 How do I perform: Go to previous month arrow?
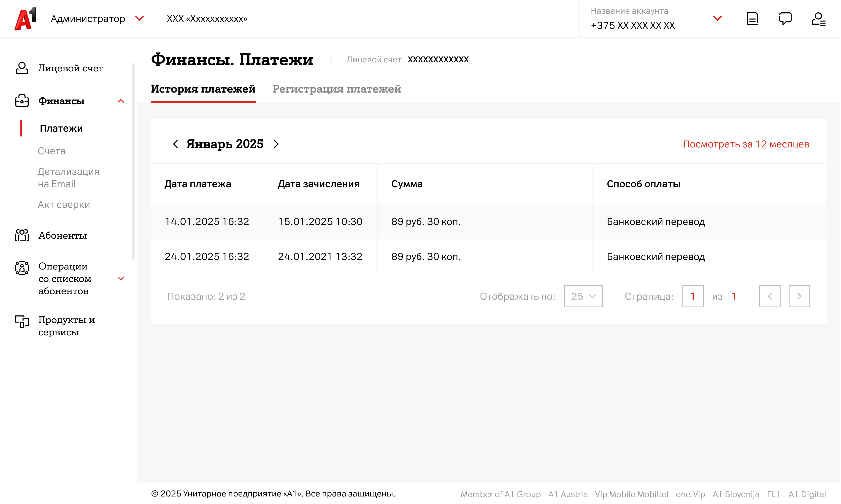point(175,144)
